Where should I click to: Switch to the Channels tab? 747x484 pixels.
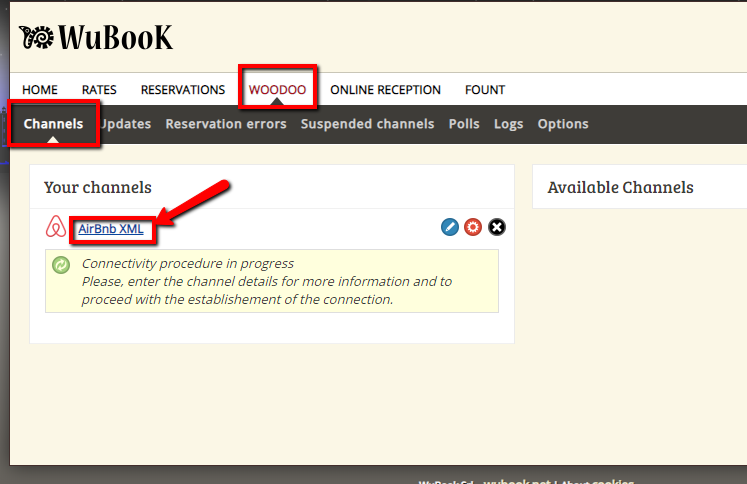(x=53, y=124)
